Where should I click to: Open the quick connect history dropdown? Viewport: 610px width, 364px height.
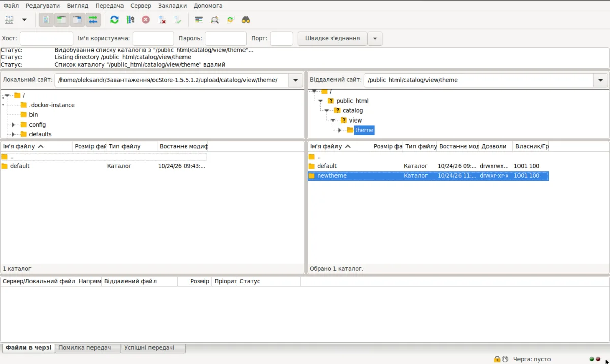tap(375, 38)
